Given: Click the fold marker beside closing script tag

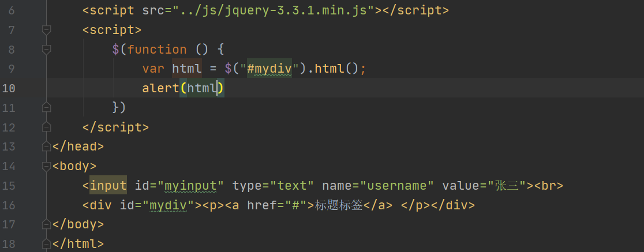Looking at the screenshot, I should [x=46, y=127].
